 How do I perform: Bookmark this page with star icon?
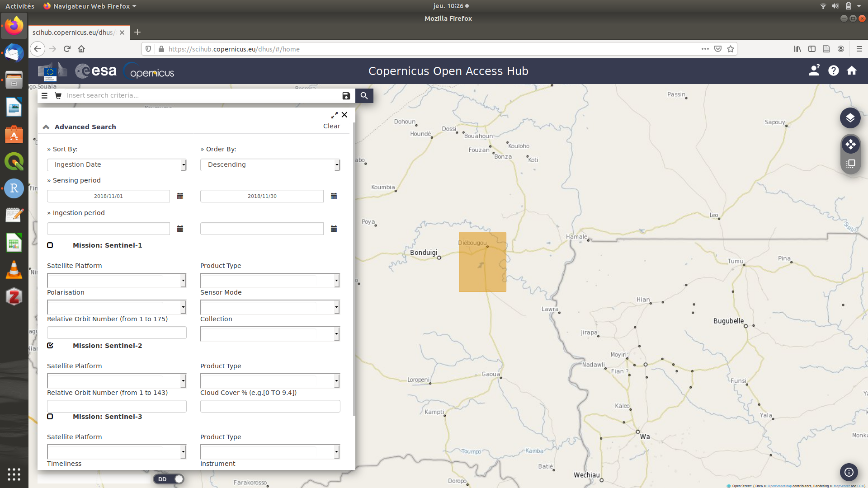[x=731, y=49]
